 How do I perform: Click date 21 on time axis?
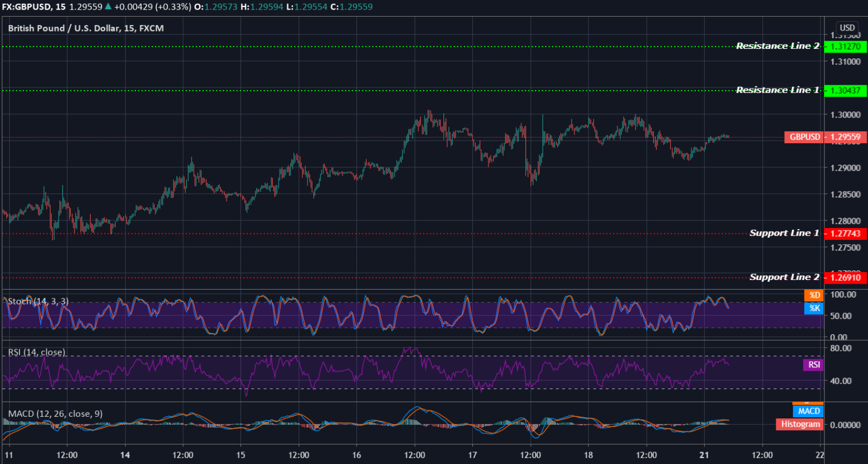(704, 455)
